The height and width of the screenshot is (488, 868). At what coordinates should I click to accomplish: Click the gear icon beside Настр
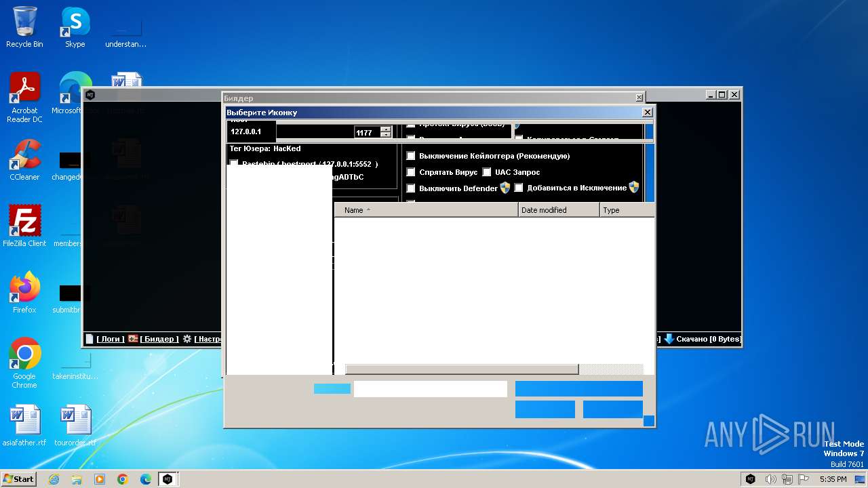click(187, 339)
